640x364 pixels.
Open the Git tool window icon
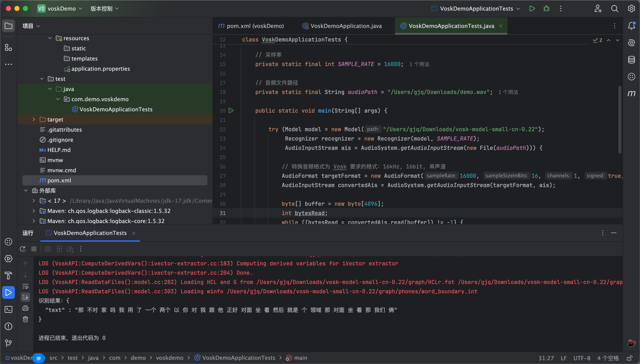click(8, 343)
